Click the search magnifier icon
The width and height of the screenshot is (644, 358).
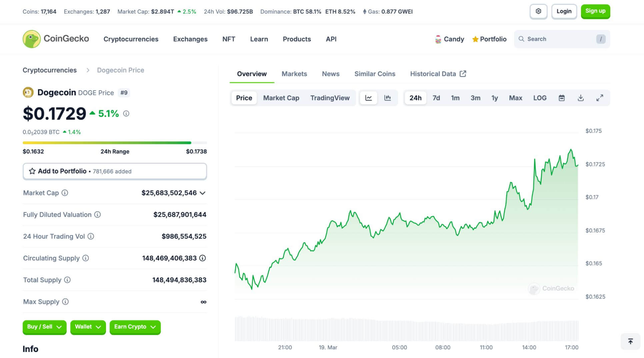point(521,39)
